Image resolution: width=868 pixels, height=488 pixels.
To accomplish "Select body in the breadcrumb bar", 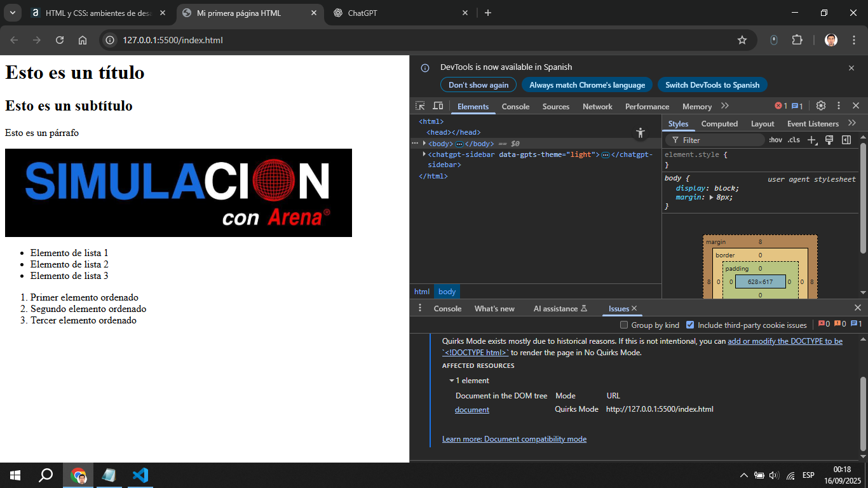I will click(447, 292).
